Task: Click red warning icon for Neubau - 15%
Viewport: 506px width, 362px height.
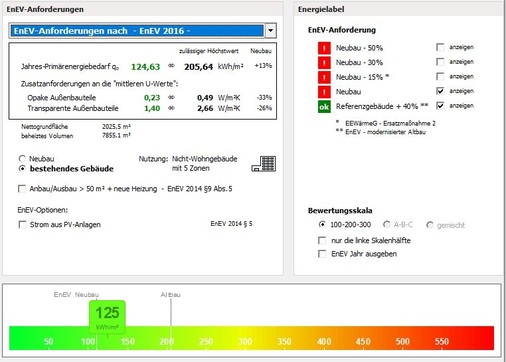Action: [324, 77]
